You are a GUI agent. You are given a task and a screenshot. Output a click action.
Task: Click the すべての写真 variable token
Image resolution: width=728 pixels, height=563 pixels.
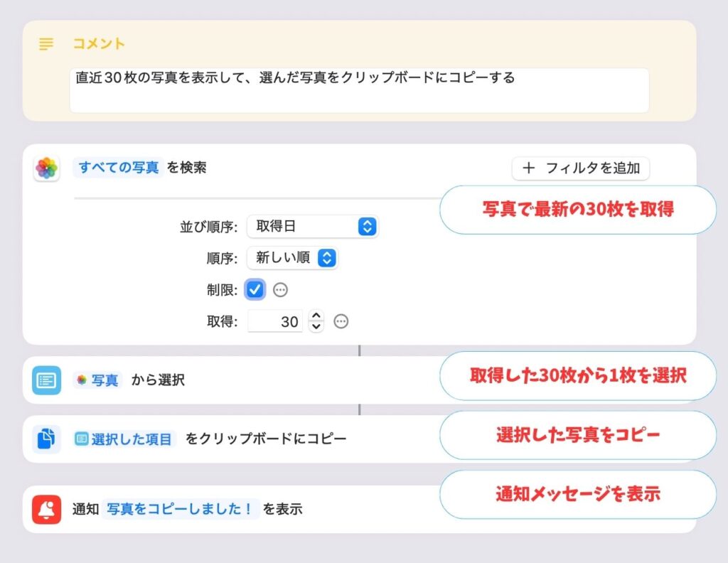pyautogui.click(x=119, y=168)
